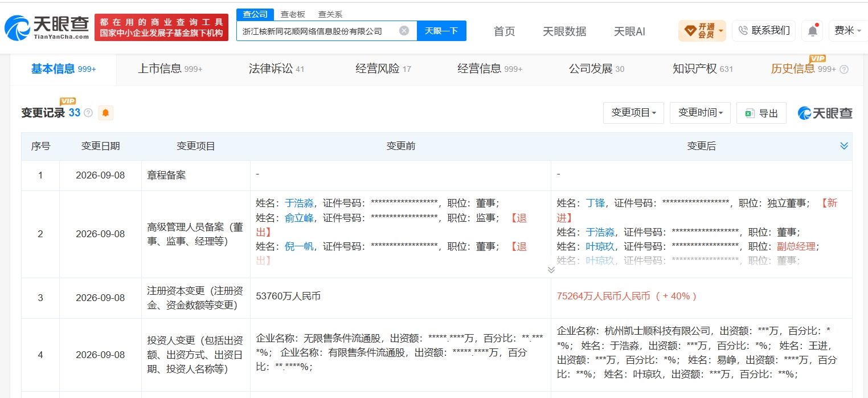The width and height of the screenshot is (868, 398).
Task: Click the 天眼一下 search button
Action: click(441, 31)
